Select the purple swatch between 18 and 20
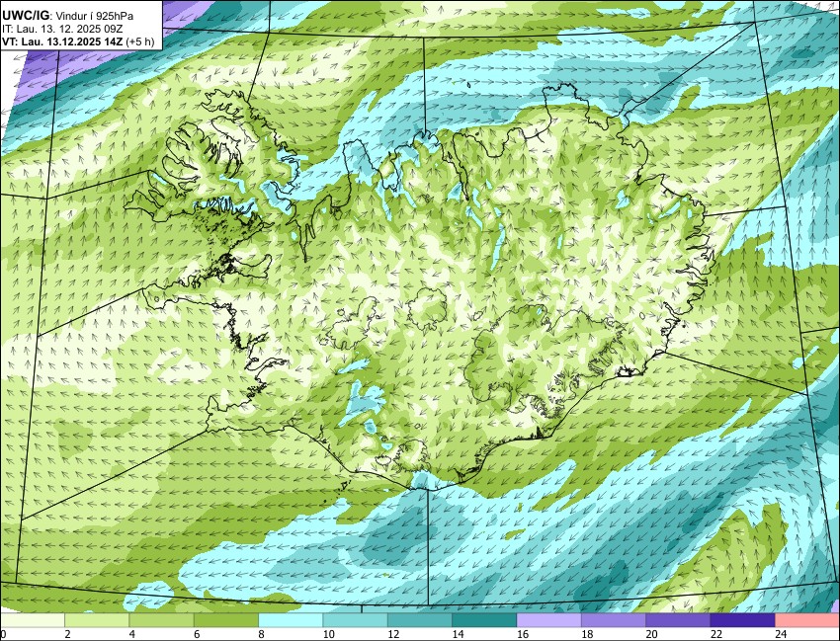 click(614, 620)
